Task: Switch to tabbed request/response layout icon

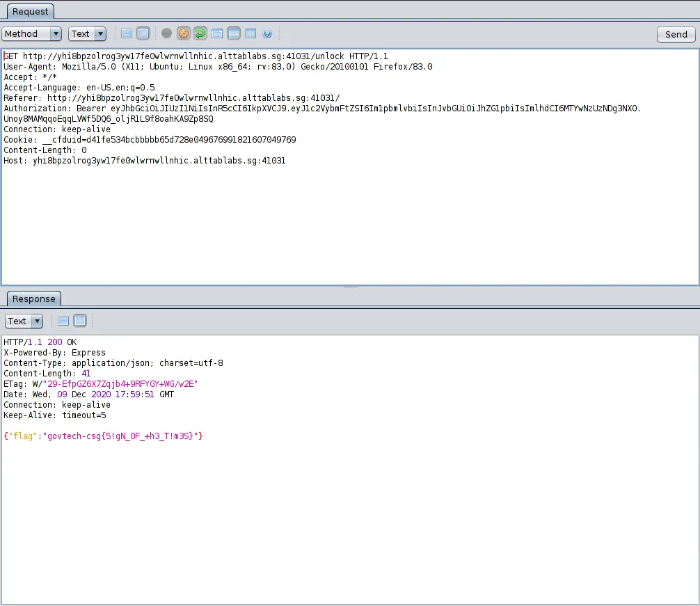Action: [x=217, y=33]
